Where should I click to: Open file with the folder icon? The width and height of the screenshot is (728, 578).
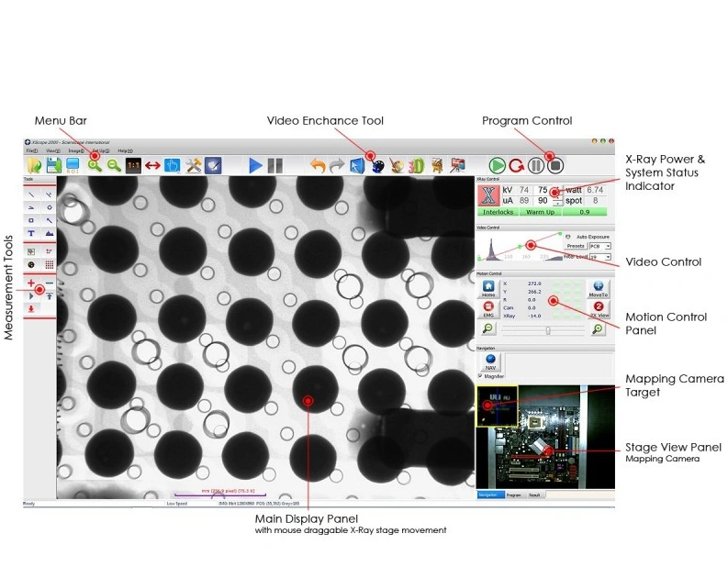(34, 166)
